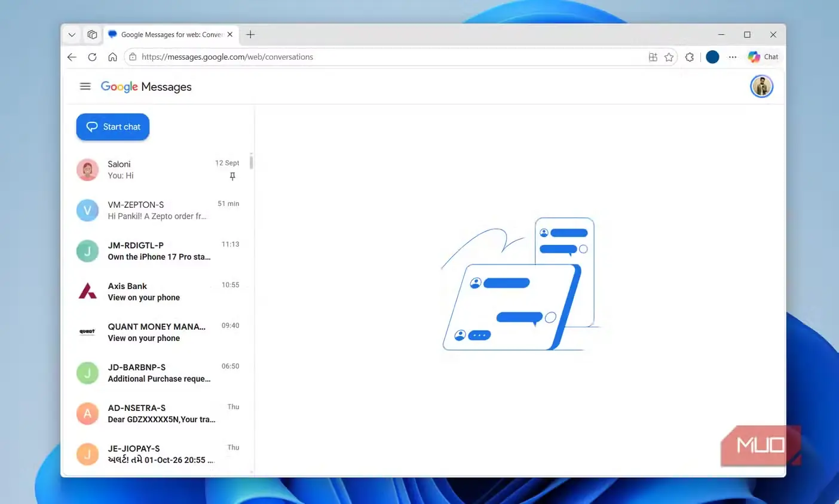The image size is (839, 504).
Task: Click the pin icon on Saloni's conversation
Action: [x=232, y=176]
